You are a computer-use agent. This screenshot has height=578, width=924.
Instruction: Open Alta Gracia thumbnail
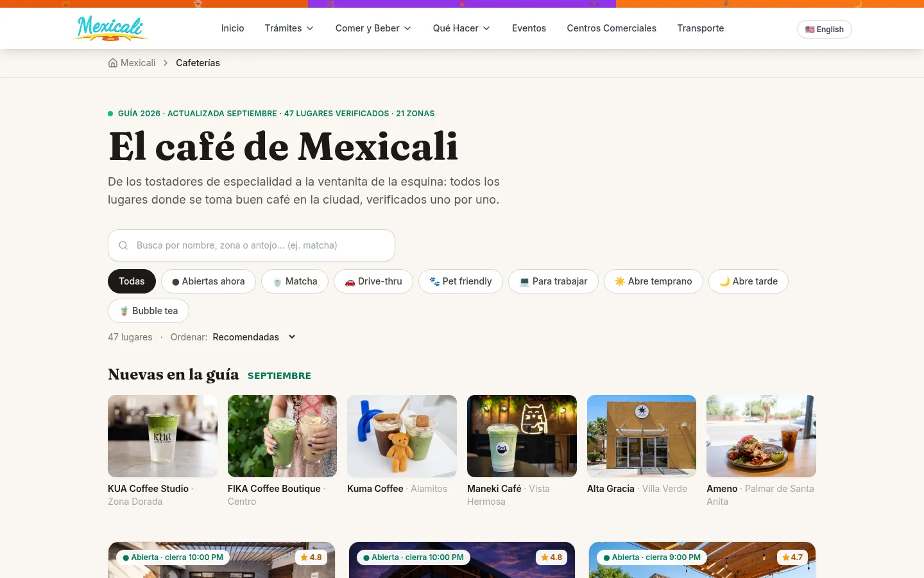coord(642,436)
